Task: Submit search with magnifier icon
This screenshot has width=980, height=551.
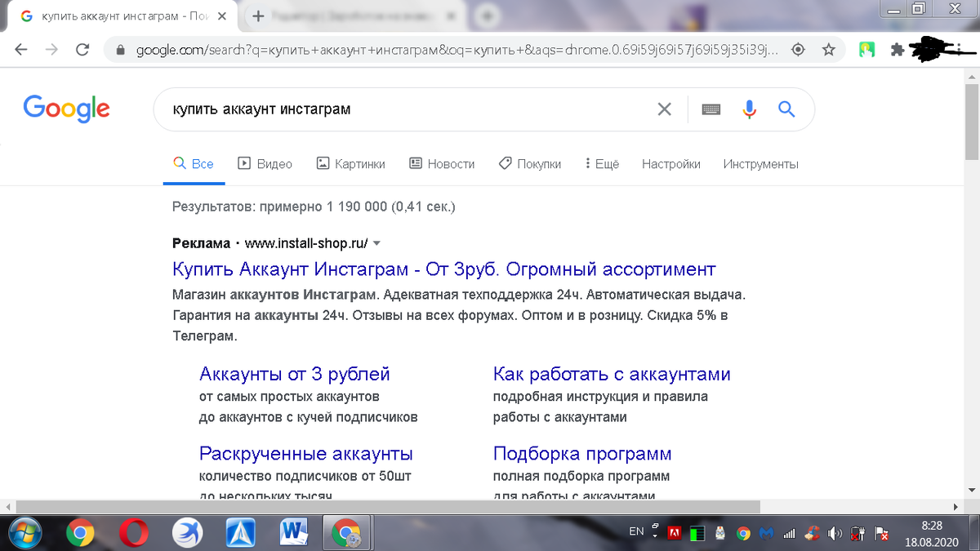Action: tap(786, 109)
